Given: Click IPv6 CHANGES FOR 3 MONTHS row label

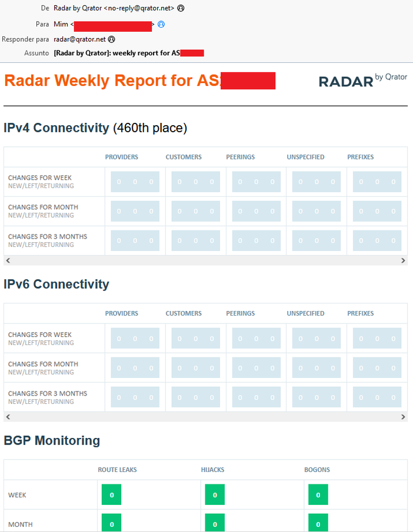Looking at the screenshot, I should 48,394.
